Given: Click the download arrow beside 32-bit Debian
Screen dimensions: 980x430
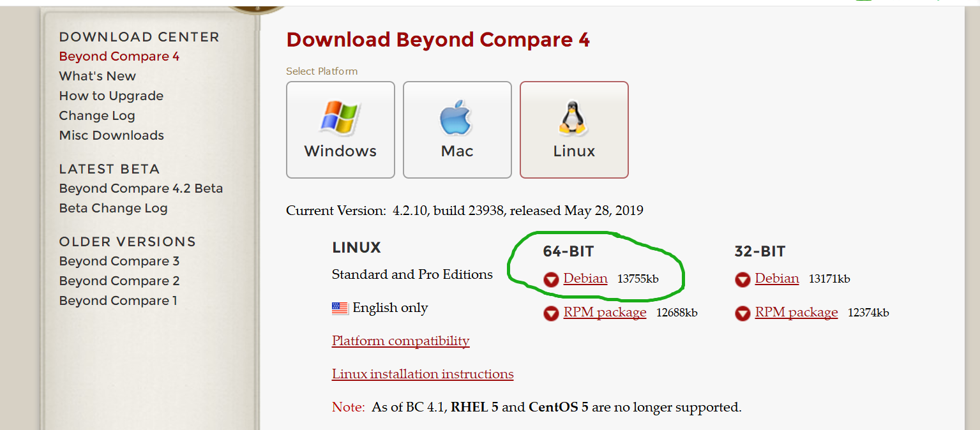Looking at the screenshot, I should (x=742, y=279).
